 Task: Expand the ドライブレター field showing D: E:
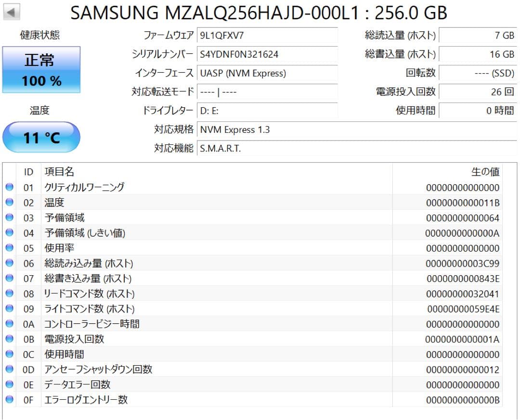coord(267,111)
